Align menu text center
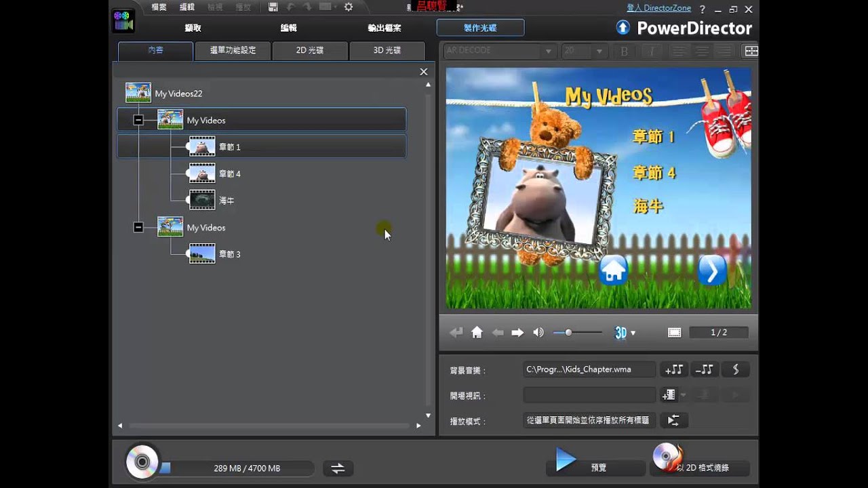The image size is (868, 488). tap(702, 51)
